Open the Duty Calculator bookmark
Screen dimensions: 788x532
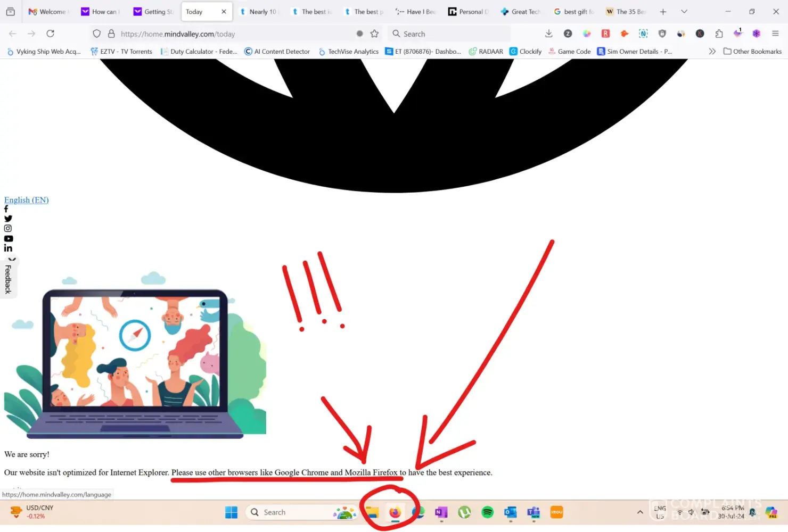[x=199, y=52]
